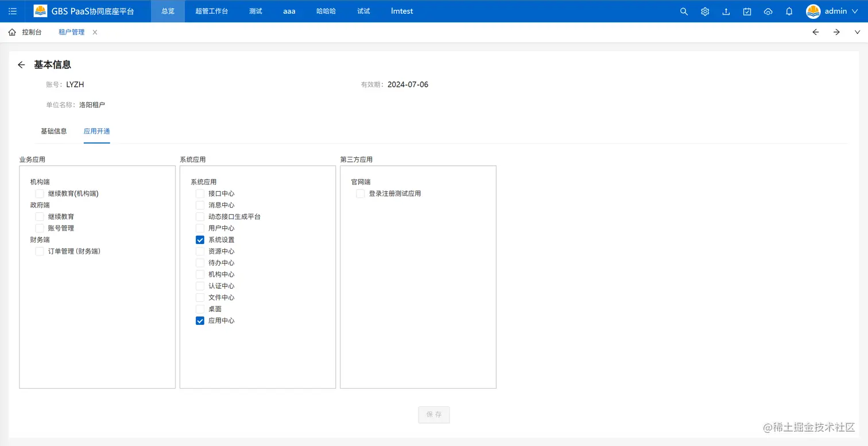
Task: Click the upload icon in the header
Action: click(x=726, y=11)
